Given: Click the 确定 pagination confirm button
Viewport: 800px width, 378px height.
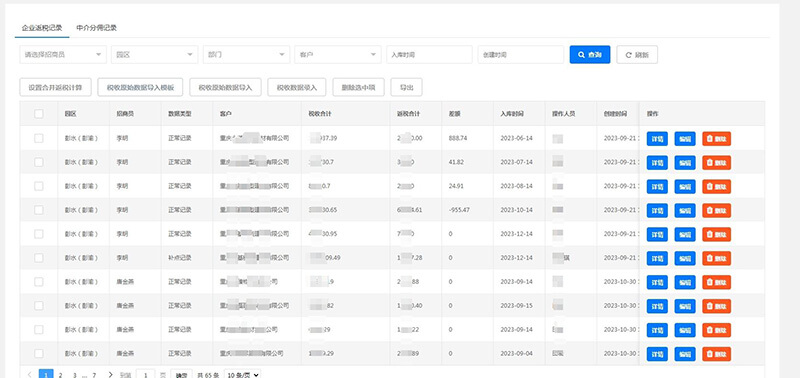Looking at the screenshot, I should click(181, 375).
